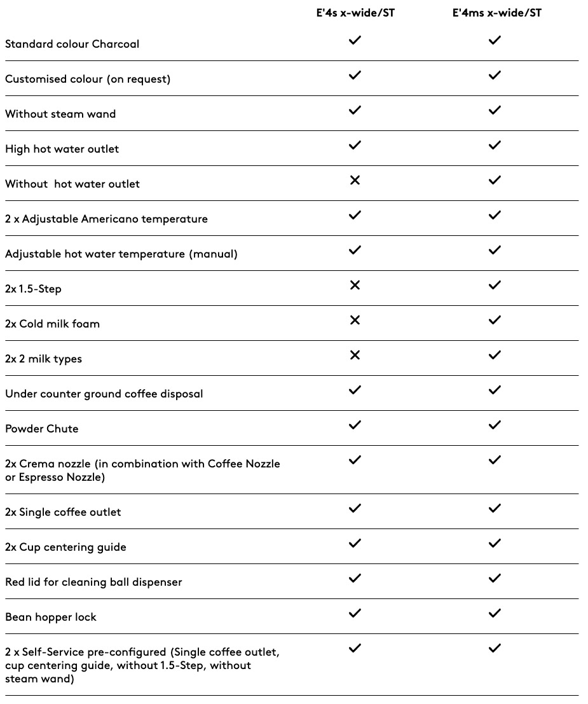Image resolution: width=588 pixels, height=704 pixels.
Task: Click the '2 x Self-Service pre-configured' description
Action: [142, 665]
